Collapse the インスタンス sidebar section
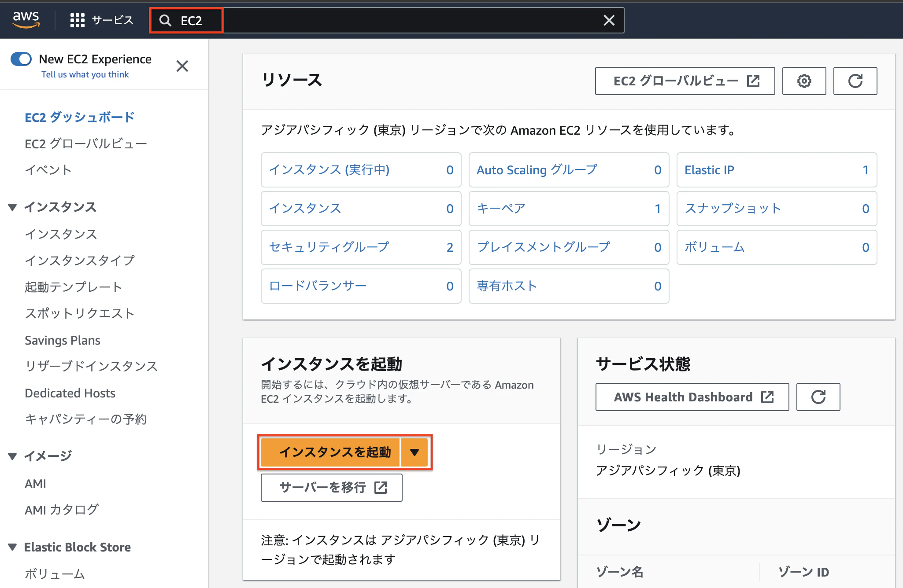The width and height of the screenshot is (903, 588). 12,207
